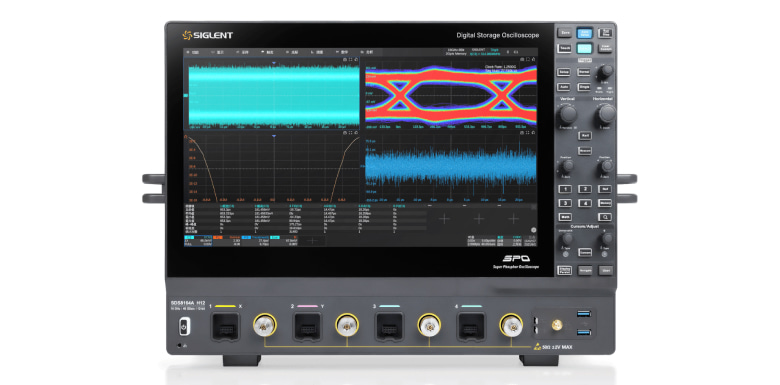
Task: Toggle channel 2 key
Action: [585, 189]
